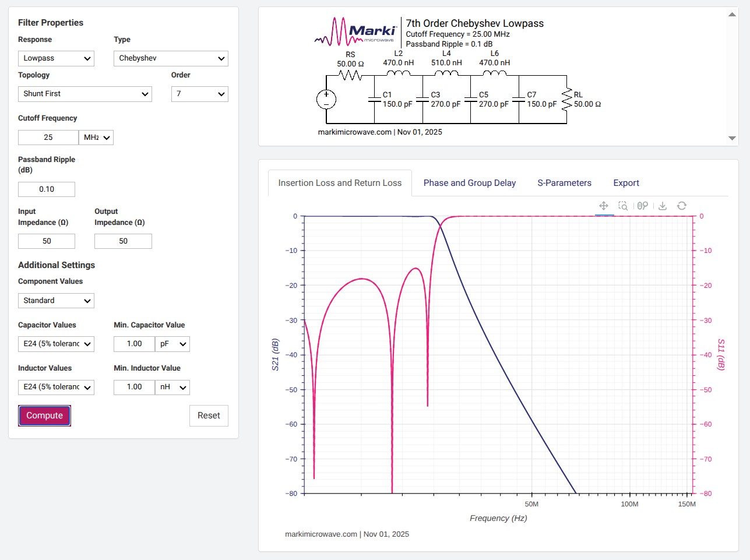Screen dimensions: 750x560
Task: Open the S-Parameters tab
Action: point(564,182)
